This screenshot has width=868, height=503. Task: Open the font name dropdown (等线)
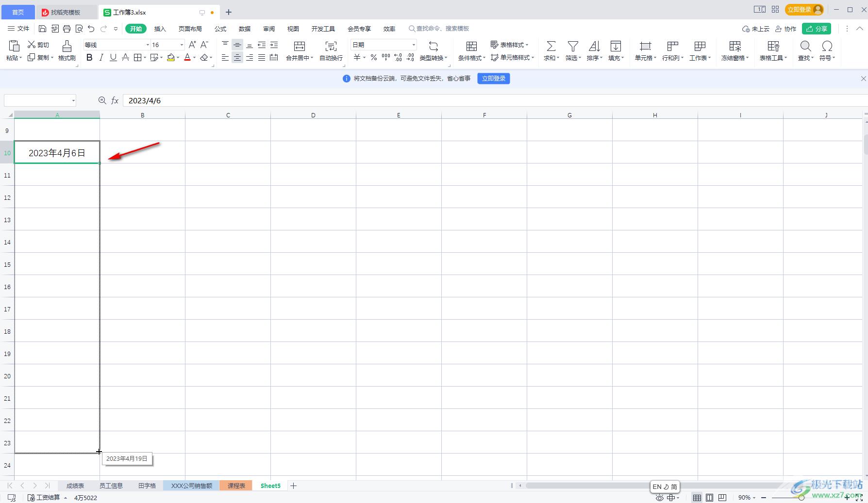tap(148, 45)
